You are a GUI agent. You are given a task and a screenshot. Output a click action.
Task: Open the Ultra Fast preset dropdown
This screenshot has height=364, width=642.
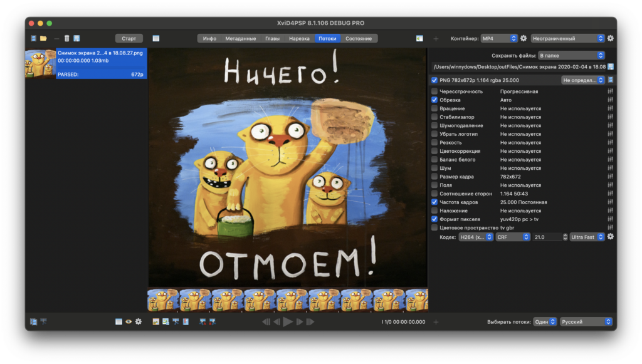click(x=587, y=237)
